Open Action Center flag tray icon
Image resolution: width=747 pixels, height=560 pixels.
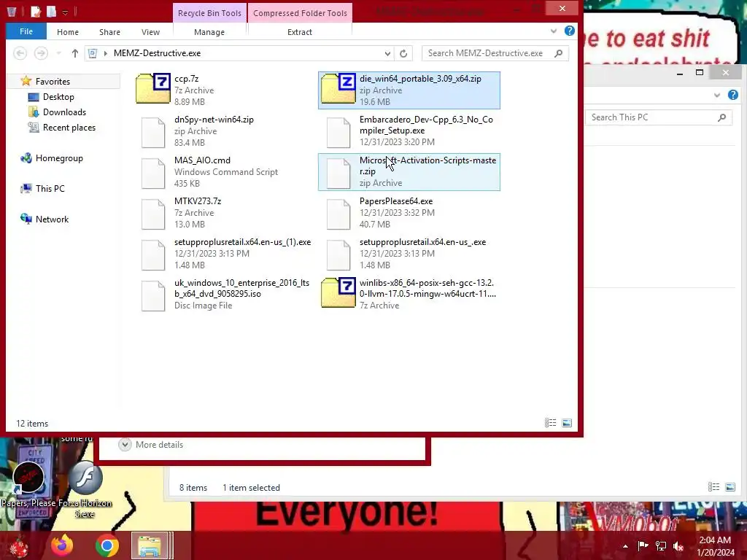click(x=643, y=546)
